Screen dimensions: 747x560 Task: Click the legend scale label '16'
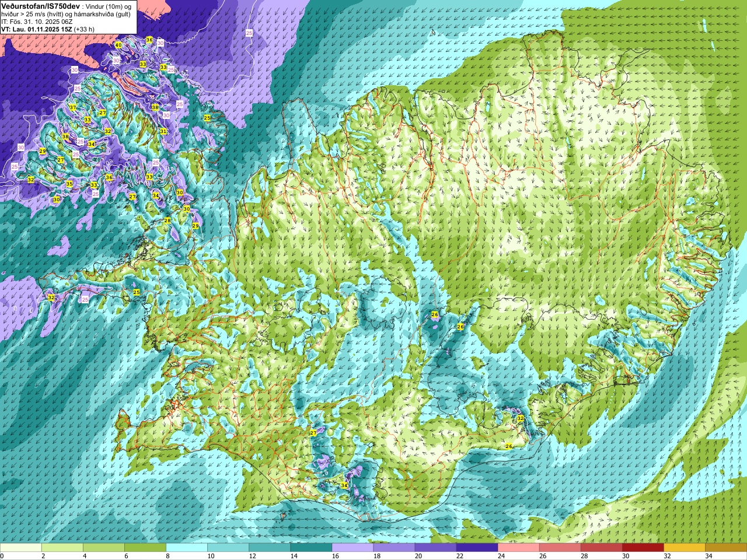coord(335,556)
